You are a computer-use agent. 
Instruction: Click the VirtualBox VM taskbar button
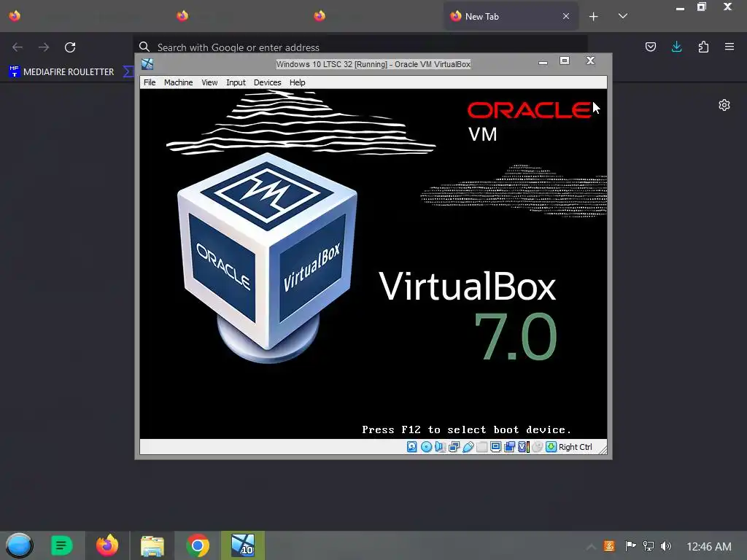pyautogui.click(x=243, y=545)
